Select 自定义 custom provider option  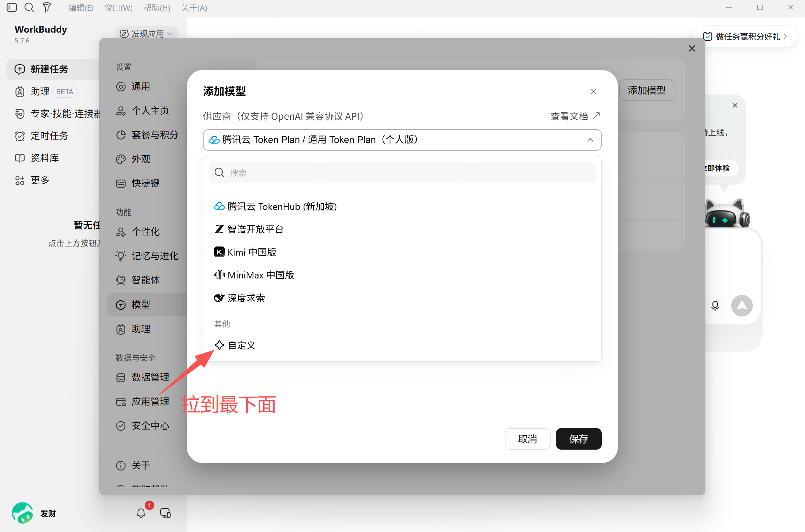[402, 345]
